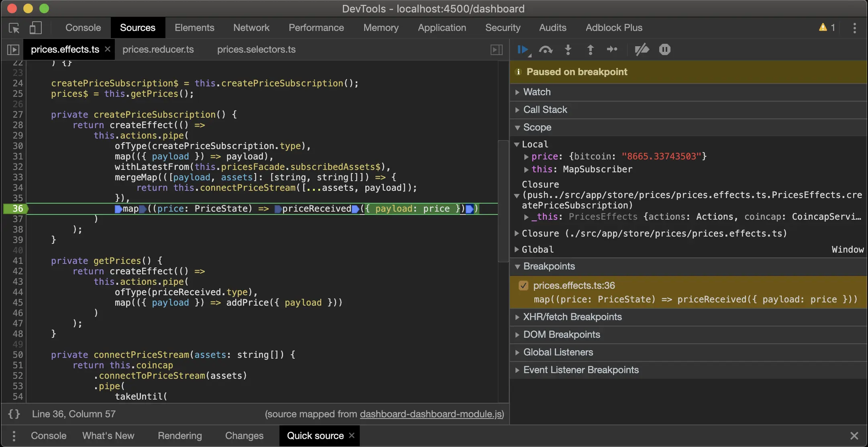Close the Quick source drawer tab
Viewport: 868px width, 447px height.
tap(352, 435)
